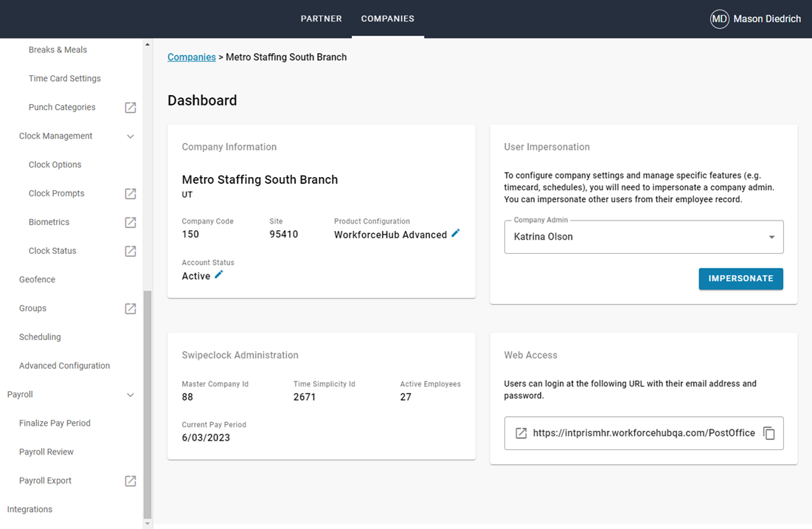Screen dimensions: 812x529
Task: Copy the login URL using the copy icon
Action: coord(768,433)
